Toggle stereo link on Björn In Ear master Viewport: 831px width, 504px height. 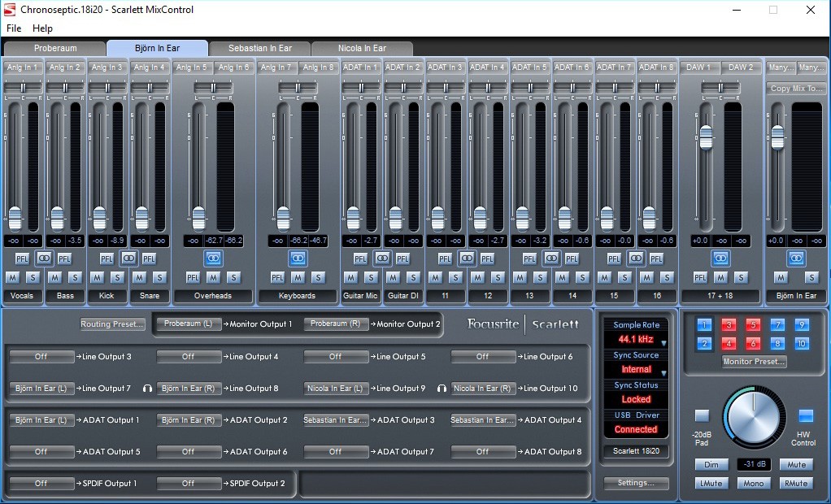(796, 258)
